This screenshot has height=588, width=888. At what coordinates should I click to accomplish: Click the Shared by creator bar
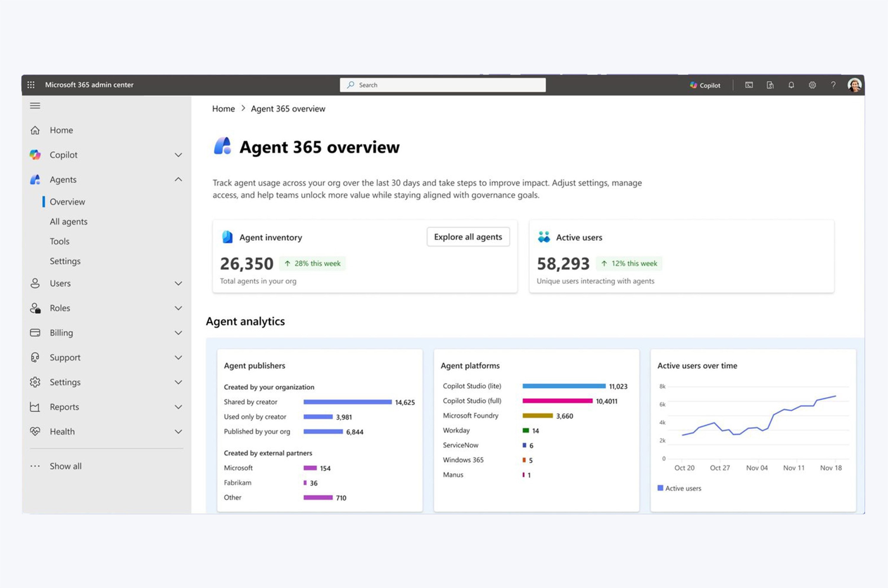tap(348, 402)
